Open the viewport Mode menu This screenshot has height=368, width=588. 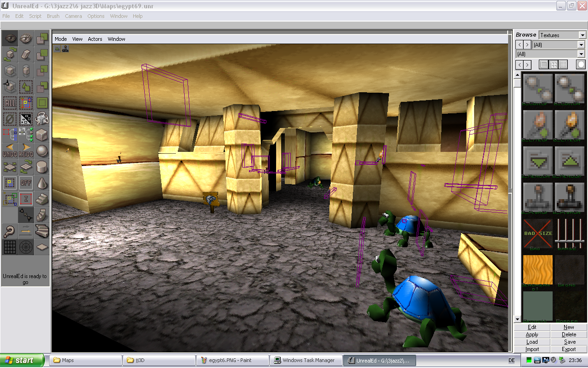coord(61,39)
